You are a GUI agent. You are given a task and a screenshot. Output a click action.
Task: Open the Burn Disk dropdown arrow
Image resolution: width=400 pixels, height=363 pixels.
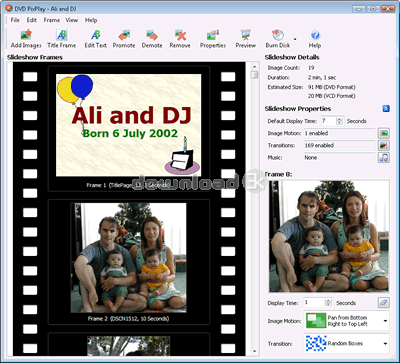coord(295,39)
